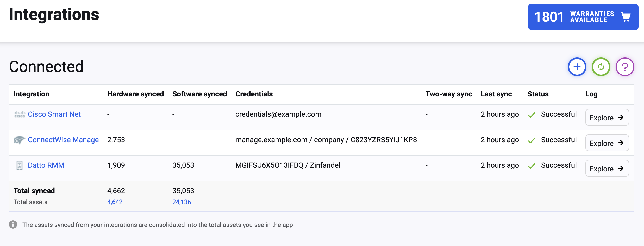Viewport: 644px width, 246px height.
Task: Click the Total synced label
Action: pos(34,191)
